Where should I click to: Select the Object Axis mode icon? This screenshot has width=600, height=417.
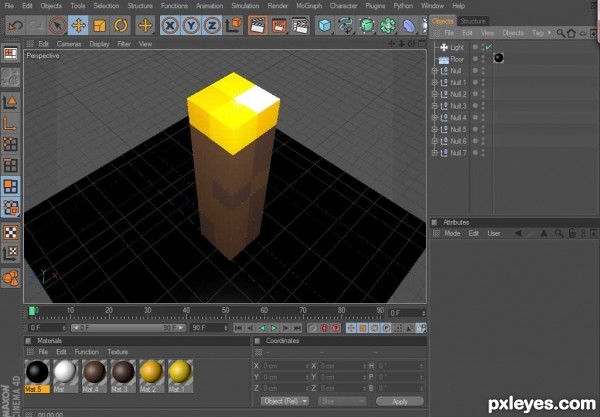coord(11,124)
